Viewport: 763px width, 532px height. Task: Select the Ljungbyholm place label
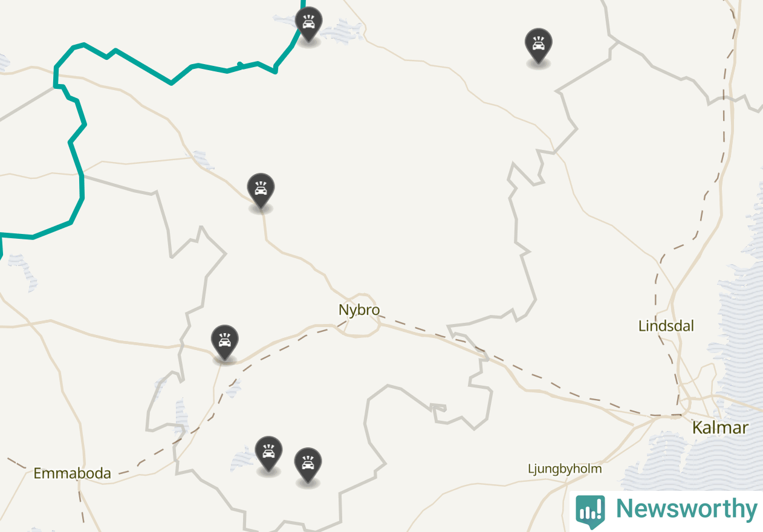(x=565, y=469)
